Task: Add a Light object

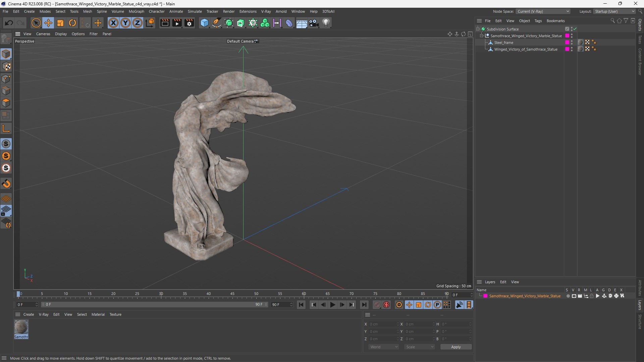Action: pyautogui.click(x=326, y=23)
